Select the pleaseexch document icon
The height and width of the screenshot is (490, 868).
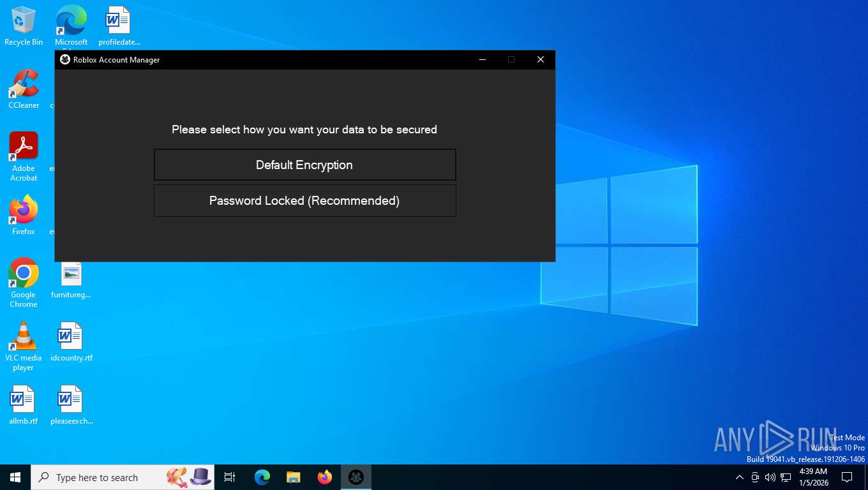coord(71,405)
